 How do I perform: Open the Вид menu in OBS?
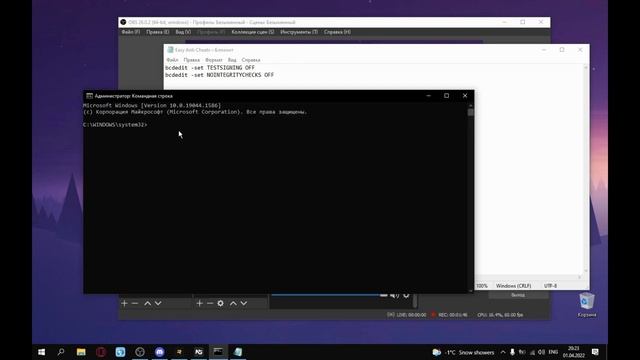point(183,32)
